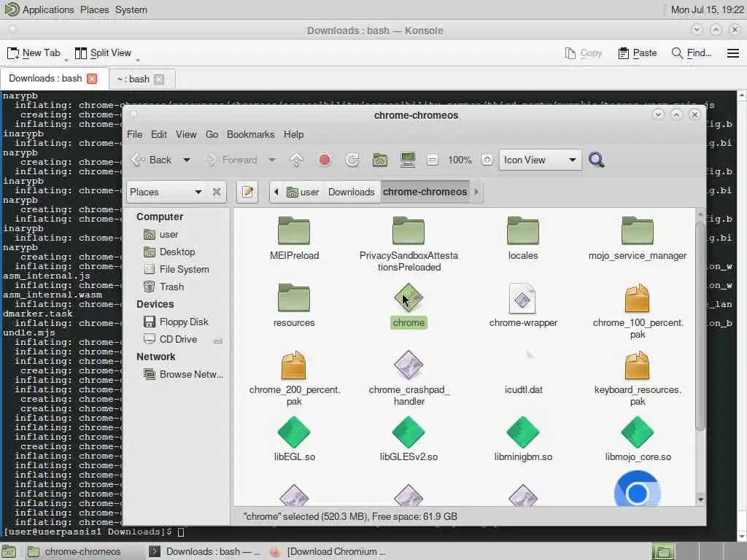Zoom in with the plus icon
This screenshot has height=560, width=747.
click(x=487, y=160)
